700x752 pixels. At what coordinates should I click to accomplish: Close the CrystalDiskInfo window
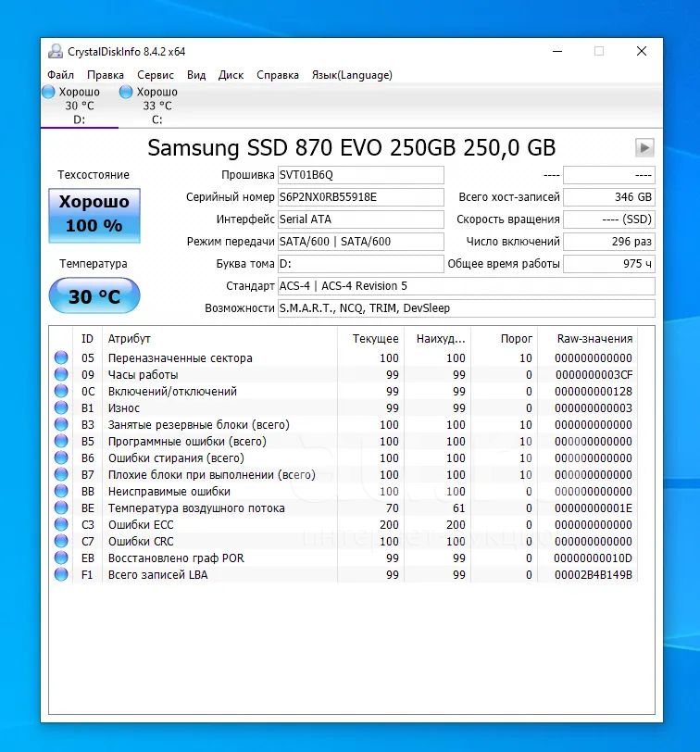642,51
